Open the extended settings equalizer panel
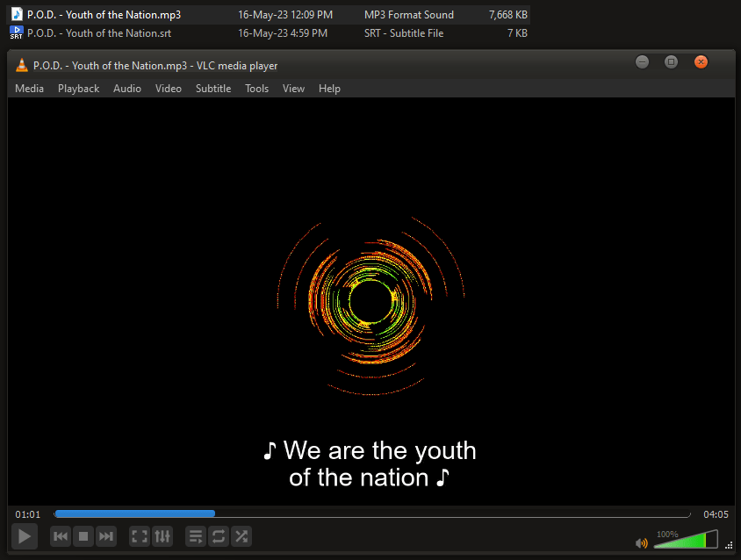 [162, 536]
